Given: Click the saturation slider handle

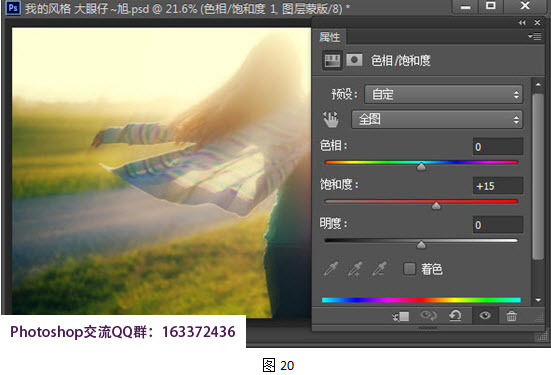Looking at the screenshot, I should 436,206.
